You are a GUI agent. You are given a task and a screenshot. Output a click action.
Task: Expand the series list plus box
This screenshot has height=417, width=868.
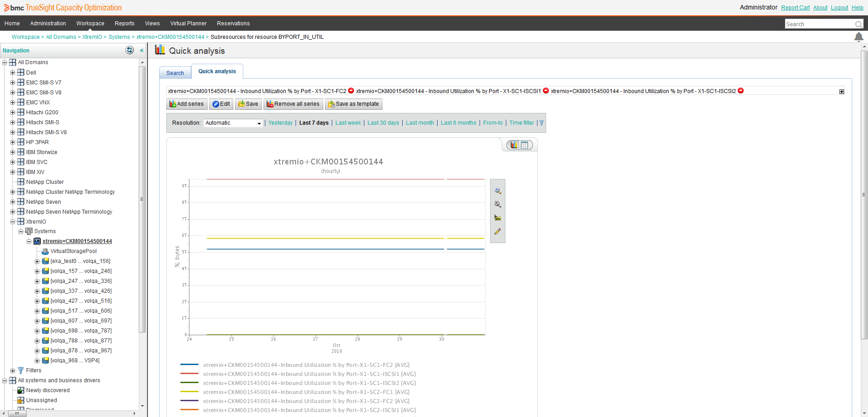842,92
